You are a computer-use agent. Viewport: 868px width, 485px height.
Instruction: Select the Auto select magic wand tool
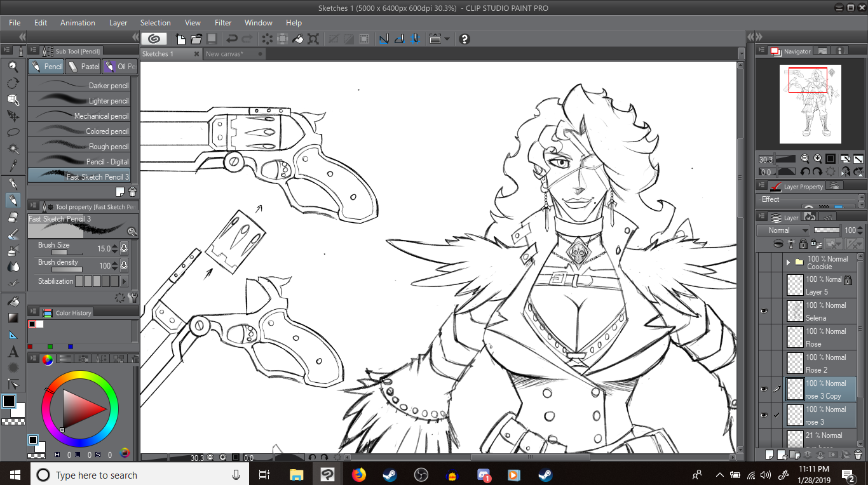click(x=13, y=149)
